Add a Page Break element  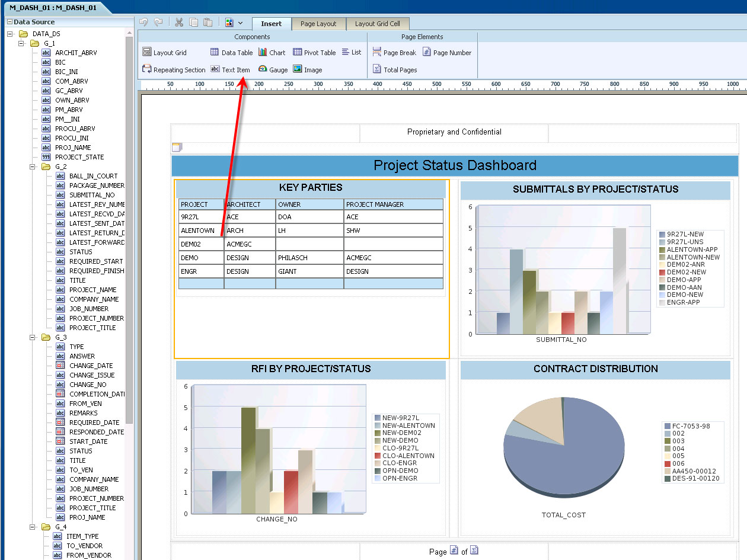pyautogui.click(x=394, y=52)
